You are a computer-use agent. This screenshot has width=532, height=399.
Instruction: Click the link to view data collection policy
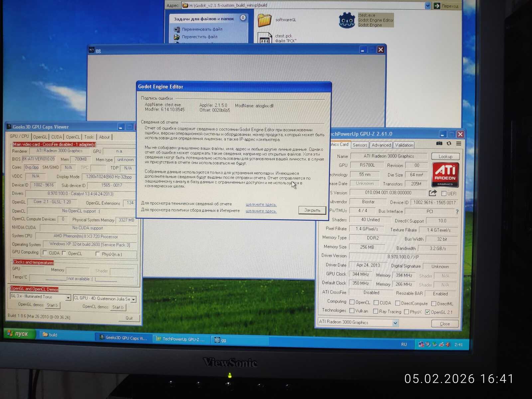click(261, 211)
